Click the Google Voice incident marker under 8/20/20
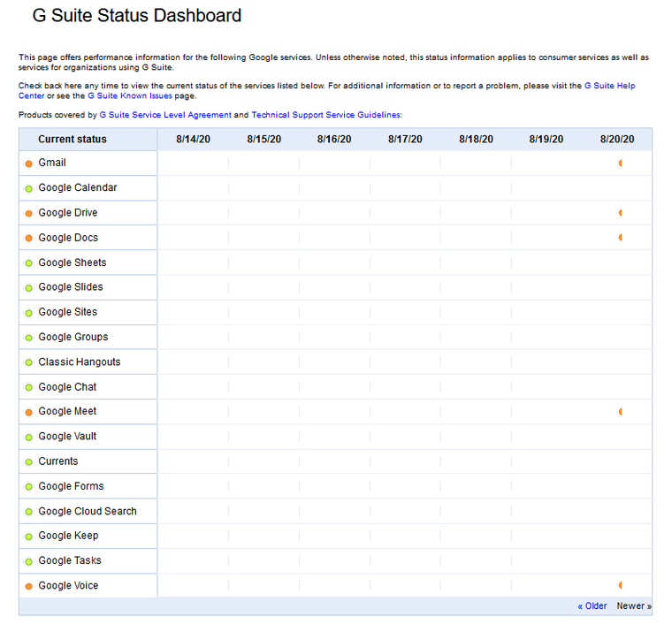The width and height of the screenshot is (672, 624). coord(621,585)
